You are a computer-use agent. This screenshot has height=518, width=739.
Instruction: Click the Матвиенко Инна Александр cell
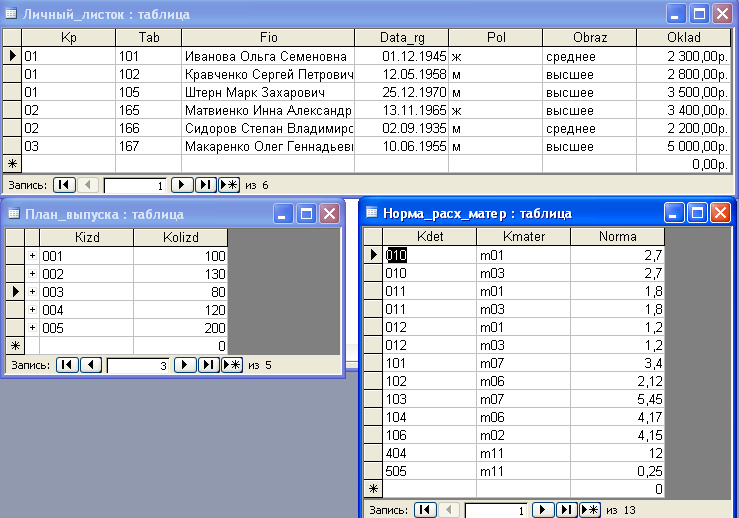(x=268, y=110)
